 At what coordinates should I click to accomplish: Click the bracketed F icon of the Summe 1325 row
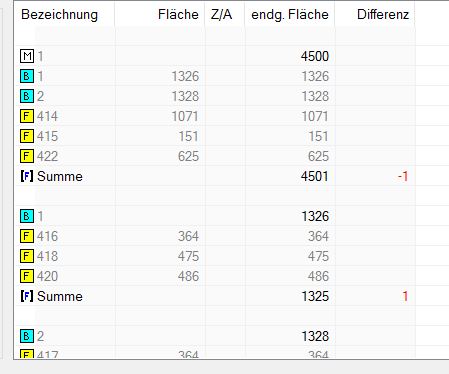pos(27,296)
